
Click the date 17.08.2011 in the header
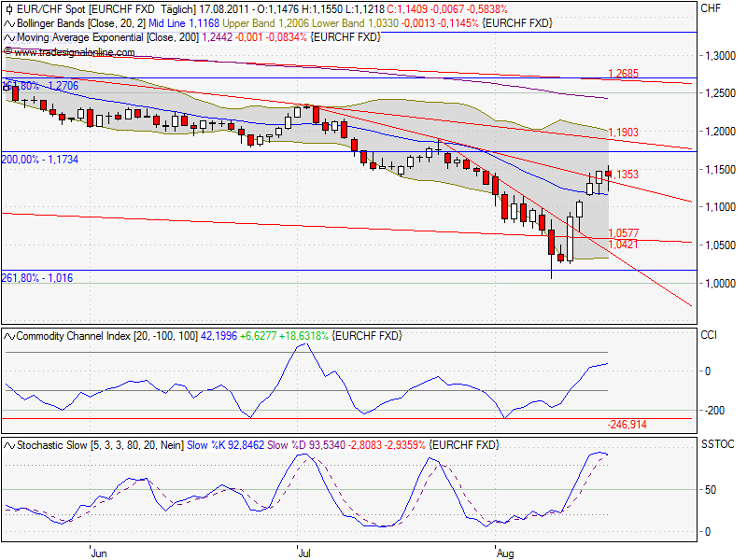224,9
